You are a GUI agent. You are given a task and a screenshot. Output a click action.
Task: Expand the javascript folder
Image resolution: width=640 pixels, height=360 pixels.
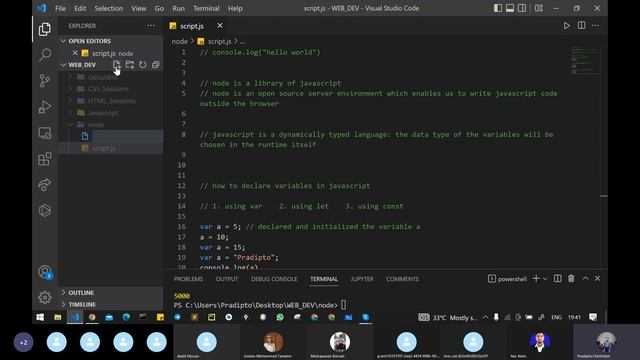(x=111, y=113)
